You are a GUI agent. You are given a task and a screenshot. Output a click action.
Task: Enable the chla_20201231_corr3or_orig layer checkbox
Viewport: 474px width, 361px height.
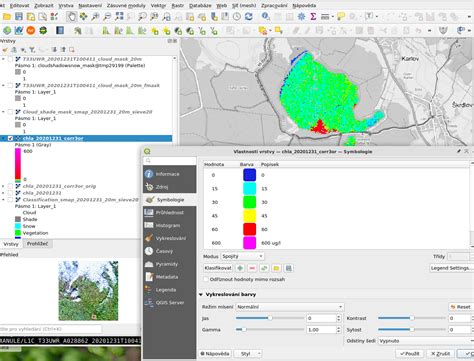click(x=10, y=186)
